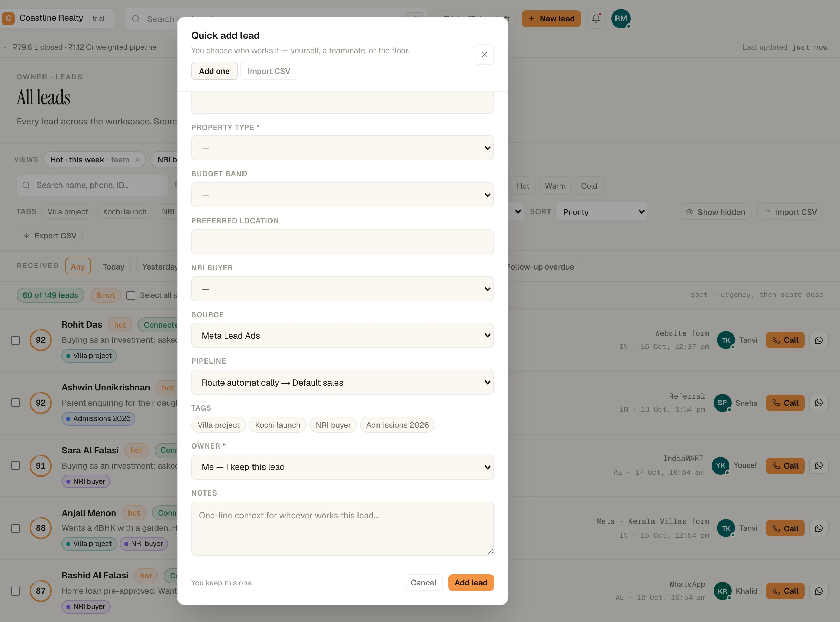The image size is (840, 622).
Task: Open the Owner dropdown
Action: click(342, 467)
